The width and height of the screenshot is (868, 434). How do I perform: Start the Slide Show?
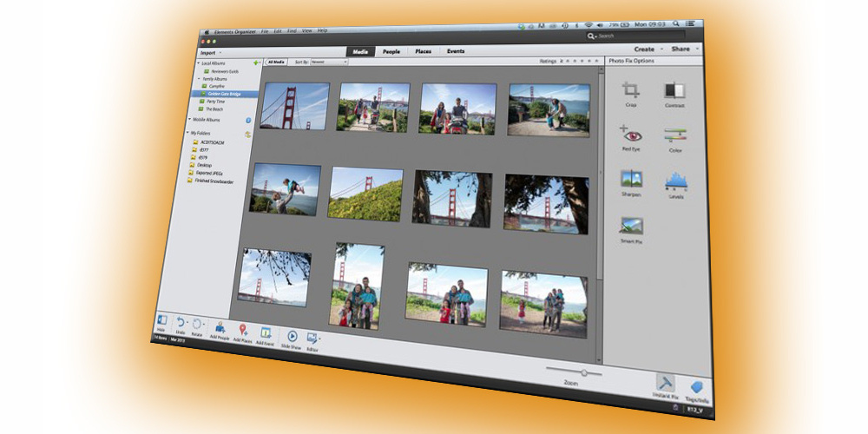pos(292,336)
